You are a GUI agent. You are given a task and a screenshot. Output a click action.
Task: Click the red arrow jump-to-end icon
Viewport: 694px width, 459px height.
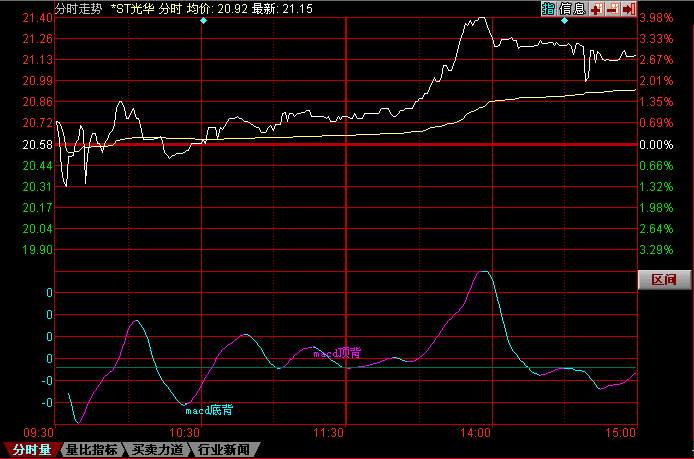click(629, 8)
